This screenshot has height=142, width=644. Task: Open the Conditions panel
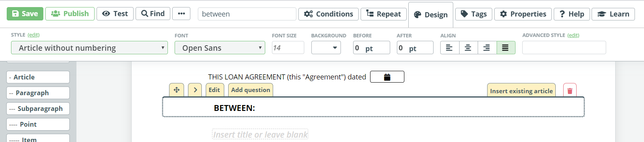329,14
